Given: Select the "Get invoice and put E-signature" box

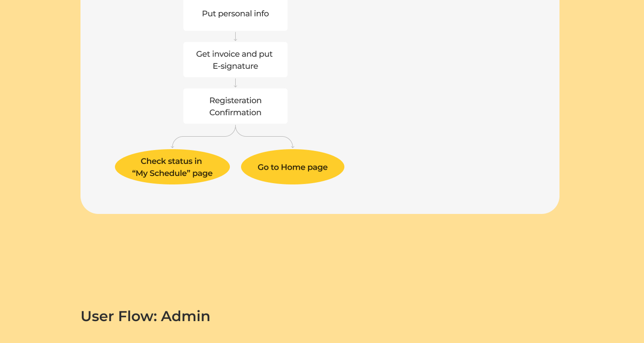Looking at the screenshot, I should (235, 60).
